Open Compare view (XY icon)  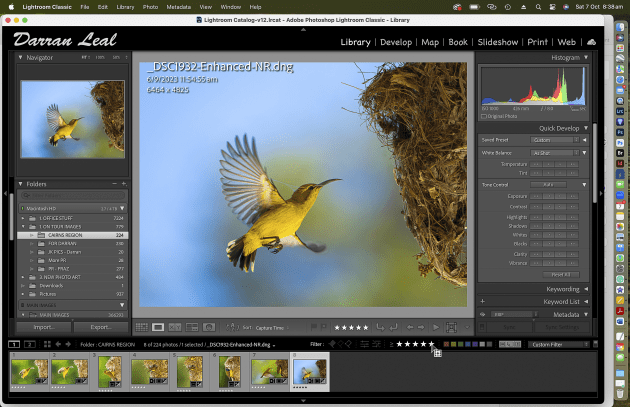pyautogui.click(x=175, y=327)
